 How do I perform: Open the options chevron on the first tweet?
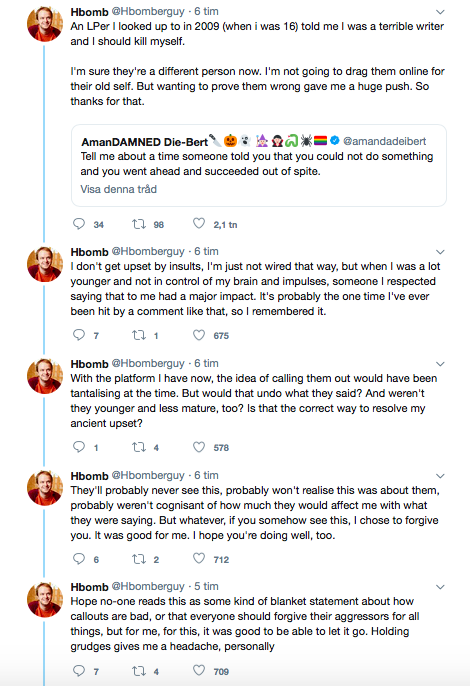tap(440, 12)
